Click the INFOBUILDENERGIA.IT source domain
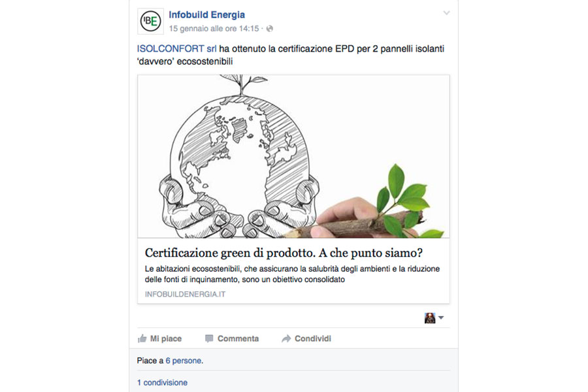Viewport: 588px width, 392px height. coord(186,294)
